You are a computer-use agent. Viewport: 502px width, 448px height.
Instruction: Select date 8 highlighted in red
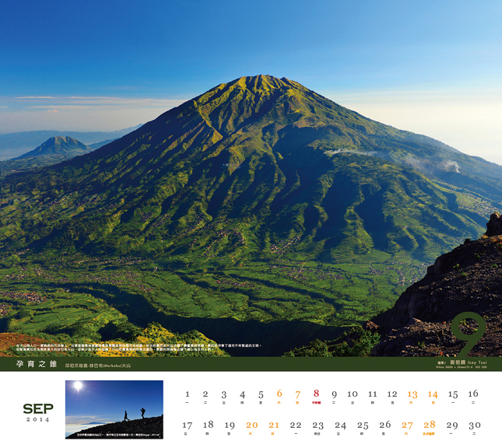[316, 394]
